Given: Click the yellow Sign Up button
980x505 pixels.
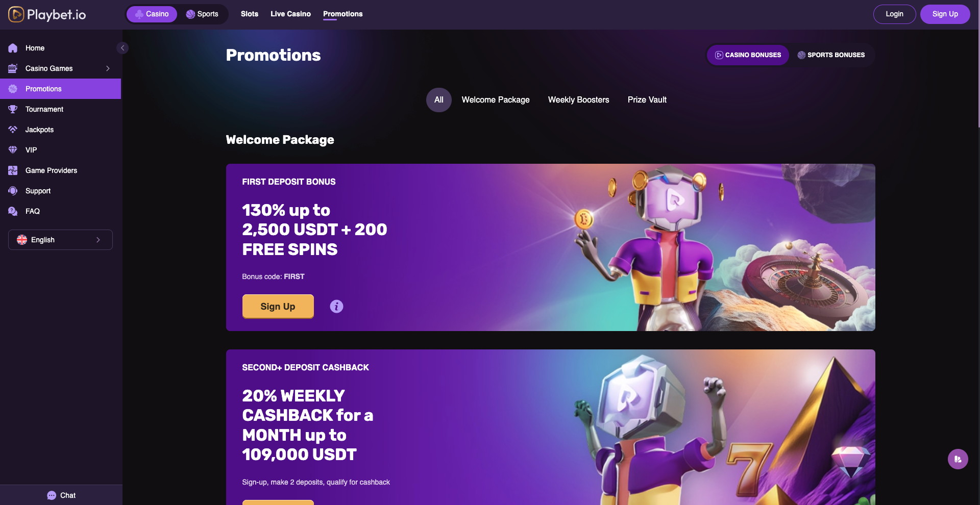Looking at the screenshot, I should [278, 306].
